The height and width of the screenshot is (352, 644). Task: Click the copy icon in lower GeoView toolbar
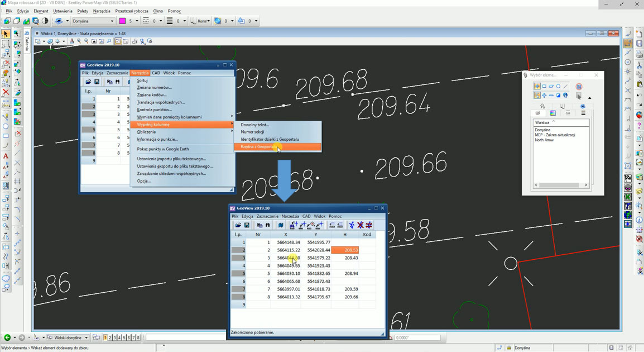(x=259, y=225)
